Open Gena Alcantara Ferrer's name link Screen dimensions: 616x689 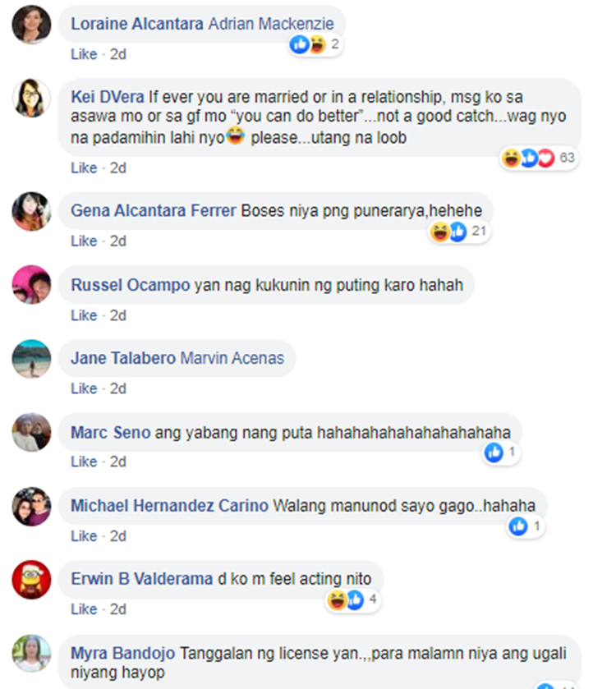pos(154,210)
